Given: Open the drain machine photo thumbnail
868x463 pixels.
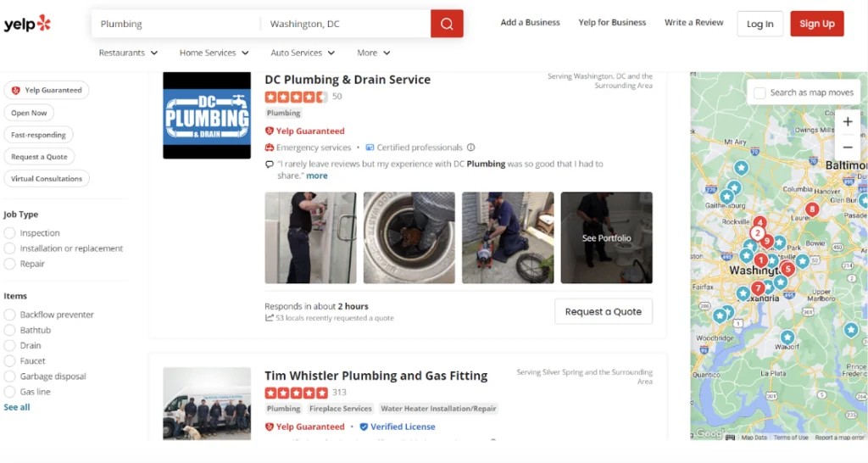Looking at the screenshot, I should (x=508, y=237).
